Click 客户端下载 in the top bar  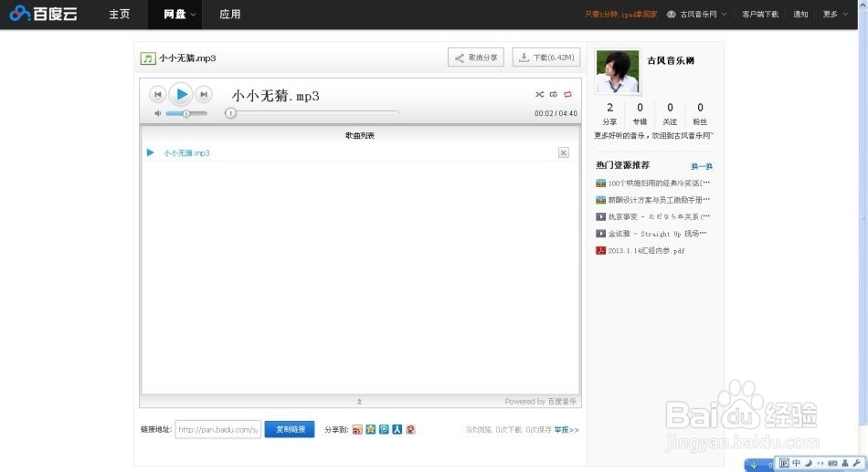click(760, 15)
